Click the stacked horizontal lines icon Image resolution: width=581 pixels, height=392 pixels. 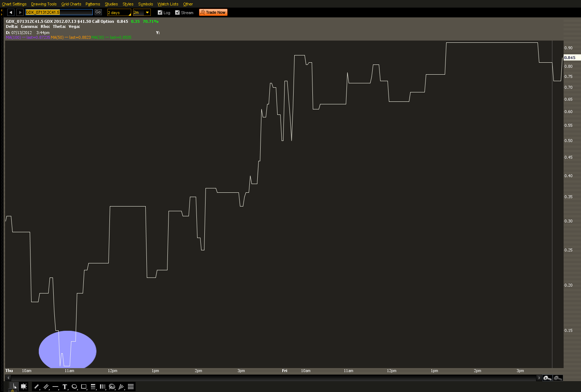131,387
